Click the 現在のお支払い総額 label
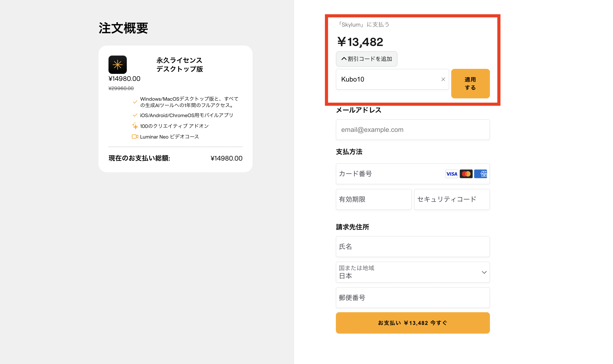The image size is (613, 364). click(x=139, y=158)
